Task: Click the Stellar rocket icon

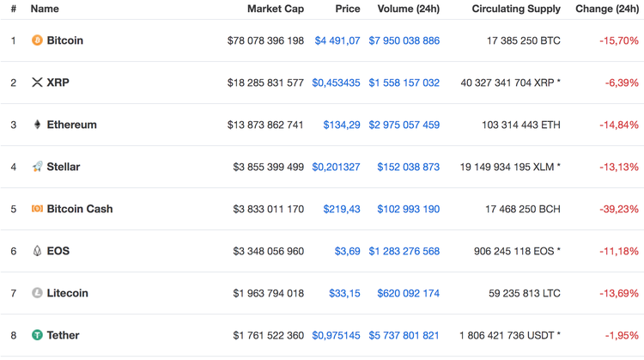Action: 37,167
